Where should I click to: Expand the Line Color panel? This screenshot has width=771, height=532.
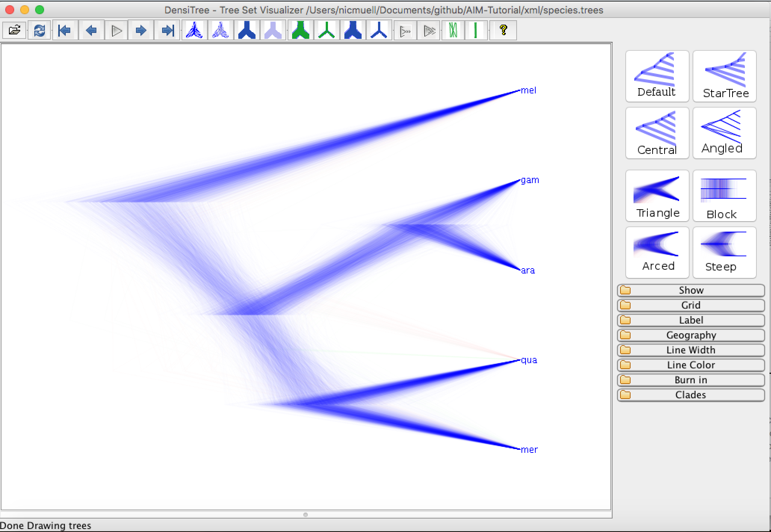(x=691, y=365)
